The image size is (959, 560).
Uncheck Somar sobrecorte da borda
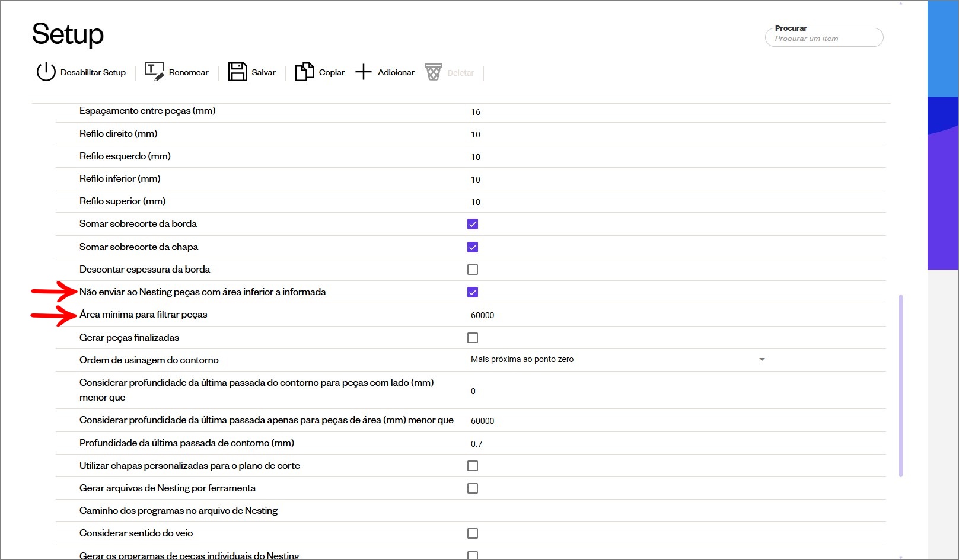[473, 224]
